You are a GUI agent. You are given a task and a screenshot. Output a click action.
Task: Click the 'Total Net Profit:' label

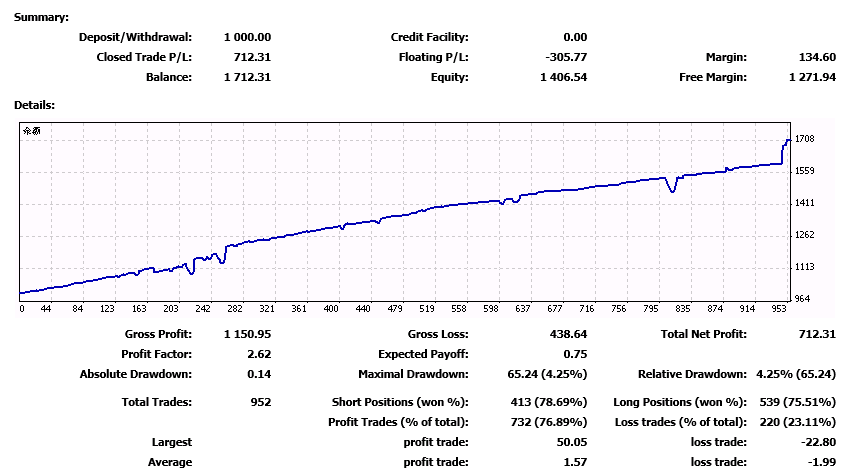tap(703, 334)
